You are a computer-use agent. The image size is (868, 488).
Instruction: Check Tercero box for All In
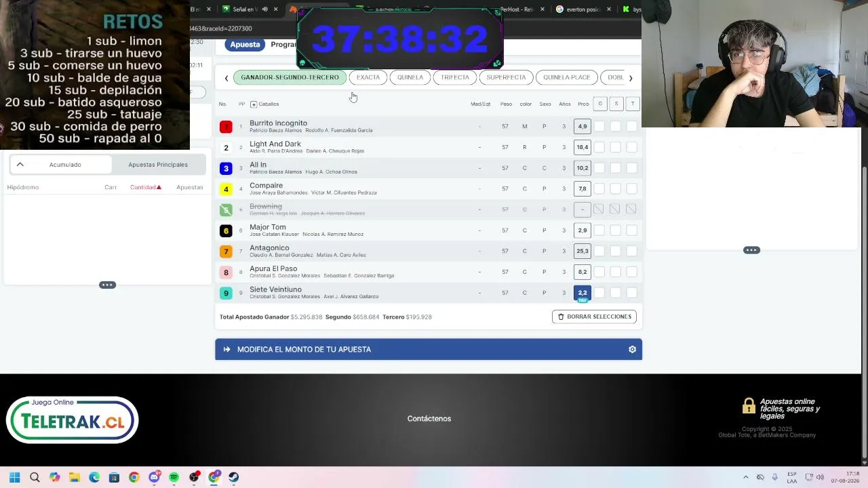point(632,168)
